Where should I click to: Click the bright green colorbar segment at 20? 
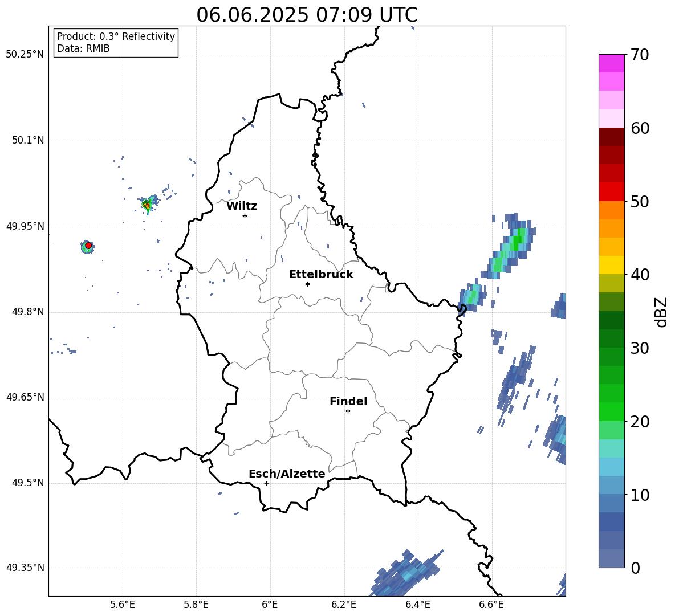(611, 411)
